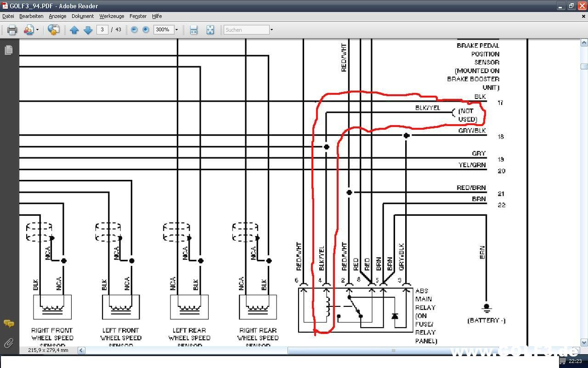Click the (NOT USED) annotation text
Screen dimensions: 588x368
[x=468, y=115]
